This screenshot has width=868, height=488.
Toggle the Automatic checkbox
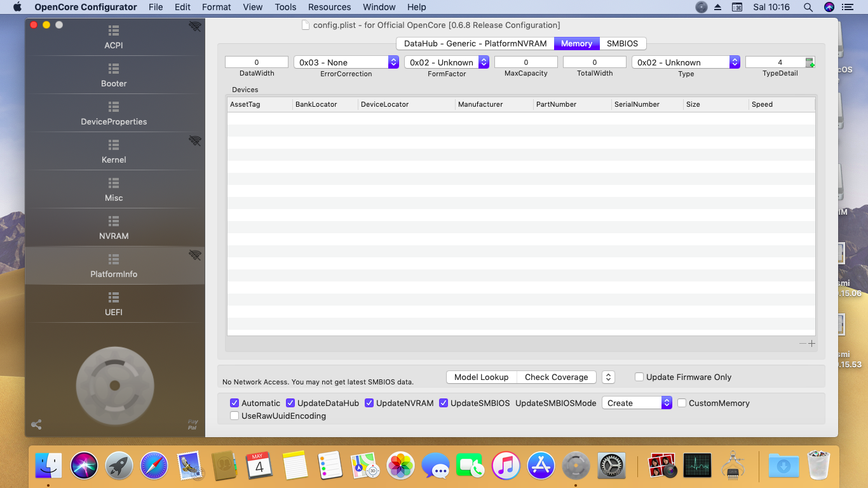[x=234, y=403]
